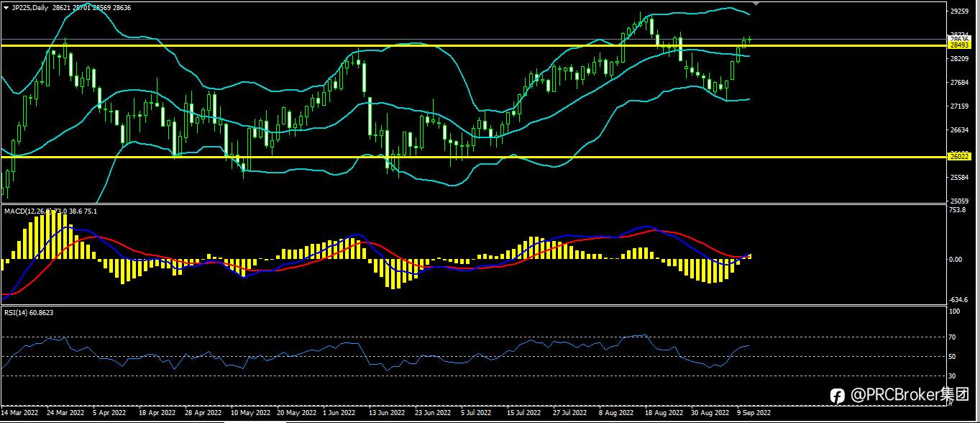This screenshot has width=980, height=423.
Task: Click the RSI(14) 60.8623 indicator label
Action: [29, 313]
